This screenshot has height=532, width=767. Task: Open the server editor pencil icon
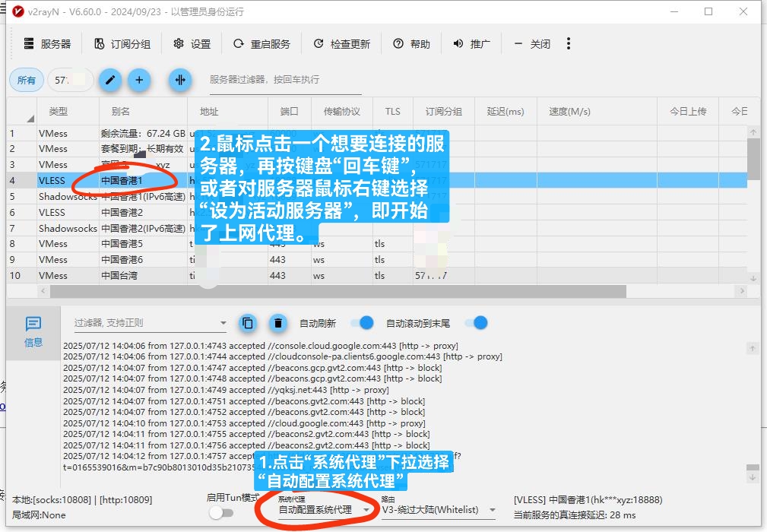tap(109, 80)
